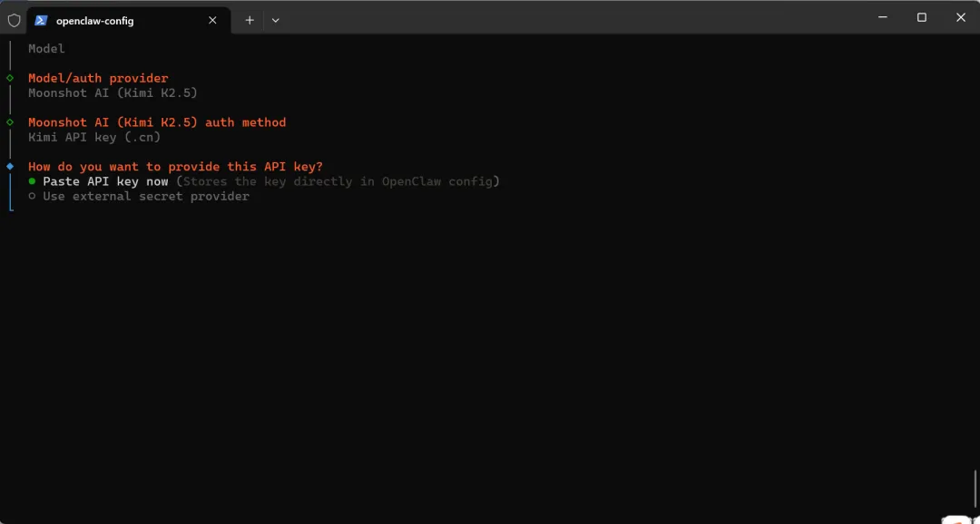Viewport: 980px width, 524px height.
Task: Click the Moonshot AI (Kimi K2.5) value line
Action: point(113,93)
